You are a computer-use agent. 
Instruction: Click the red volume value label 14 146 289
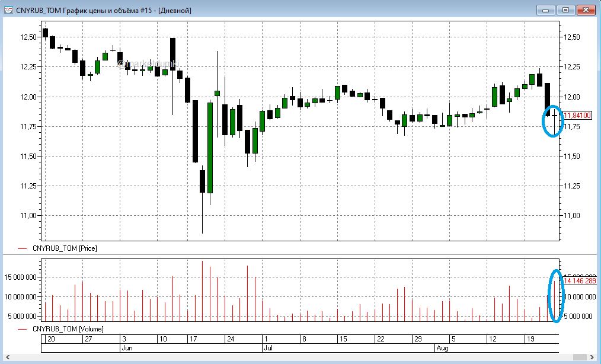pos(581,281)
